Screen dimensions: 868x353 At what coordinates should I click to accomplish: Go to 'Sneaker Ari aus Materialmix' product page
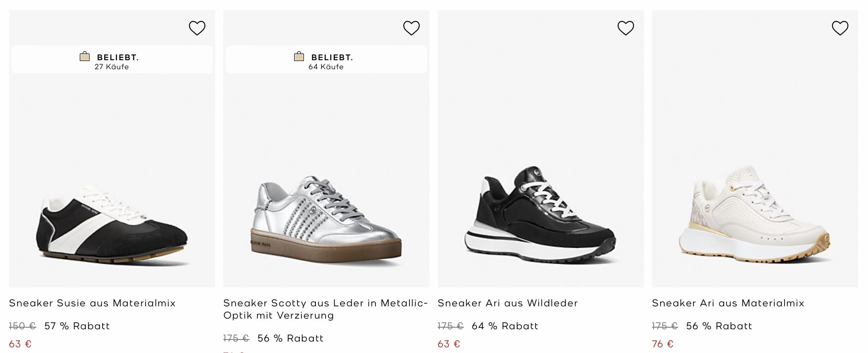pyautogui.click(x=728, y=303)
